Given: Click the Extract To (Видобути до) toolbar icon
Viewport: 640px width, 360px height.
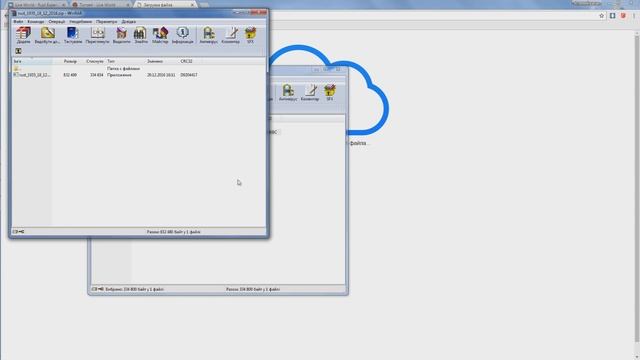Looking at the screenshot, I should click(47, 35).
